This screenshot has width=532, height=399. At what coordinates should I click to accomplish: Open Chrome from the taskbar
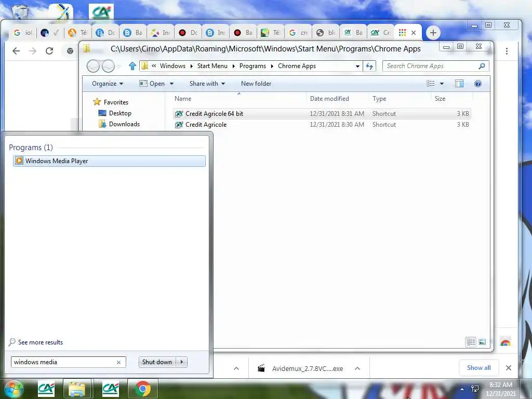(x=142, y=389)
